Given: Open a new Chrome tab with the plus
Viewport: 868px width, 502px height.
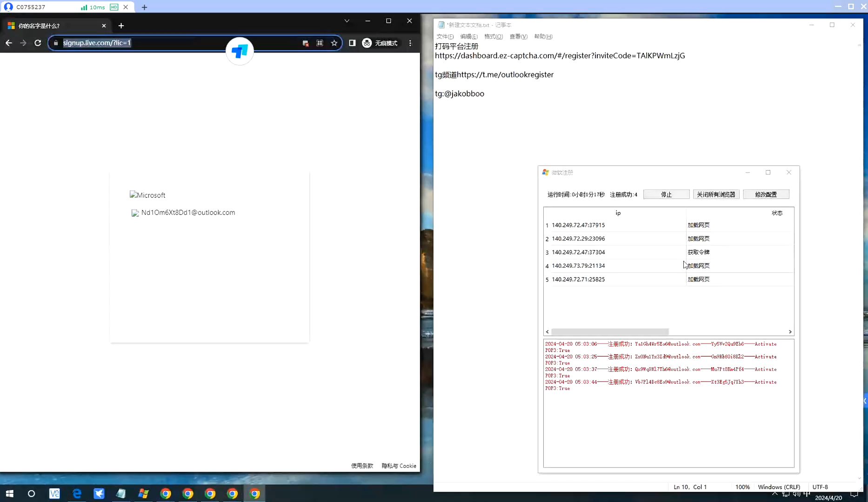Looking at the screenshot, I should pyautogui.click(x=121, y=26).
